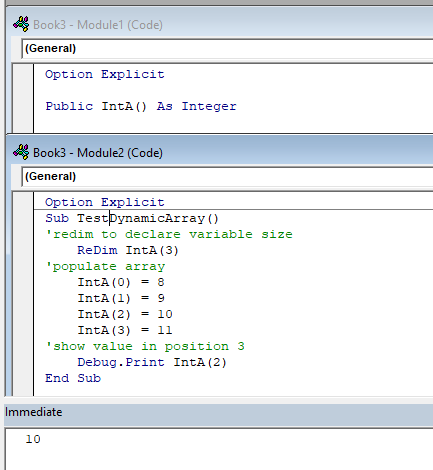This screenshot has width=433, height=470.
Task: Activate the Book3 - Module2 (Code) title bar
Action: coord(220,152)
